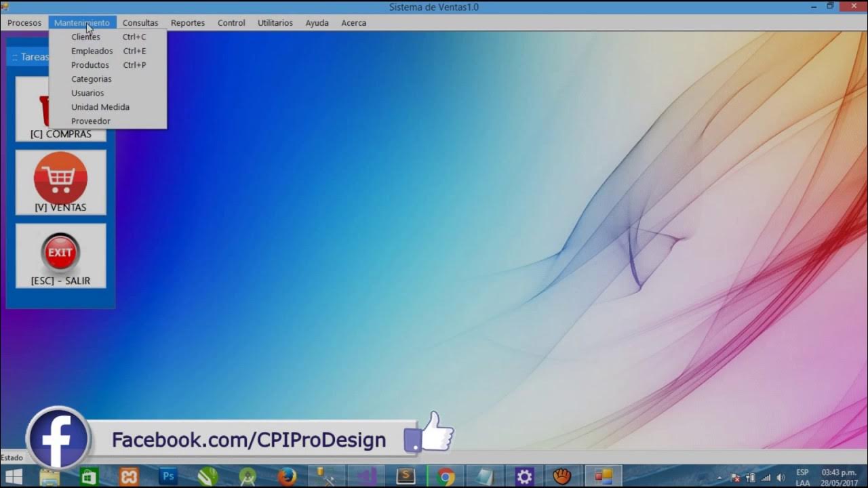Open the gear settings taskbar icon

pyautogui.click(x=524, y=477)
